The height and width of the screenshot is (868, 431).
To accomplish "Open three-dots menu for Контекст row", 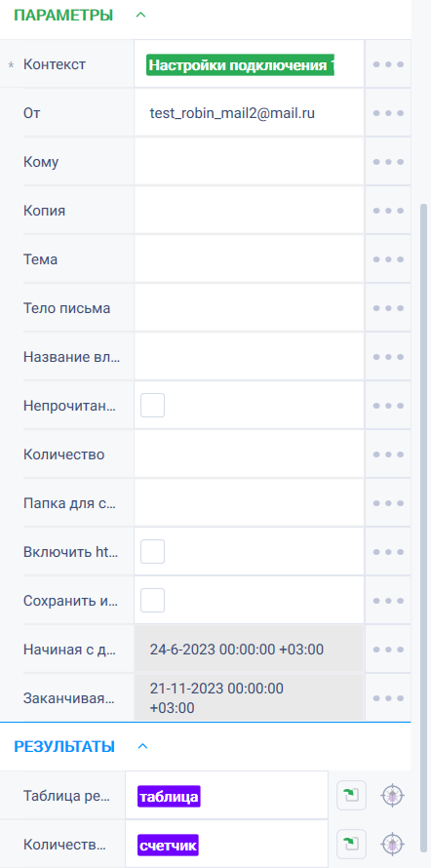I will click(x=388, y=64).
